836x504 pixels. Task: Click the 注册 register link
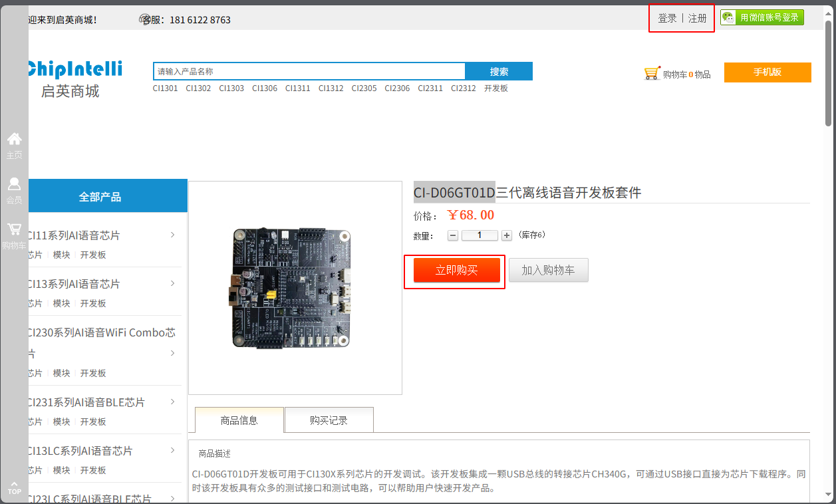[x=698, y=19]
